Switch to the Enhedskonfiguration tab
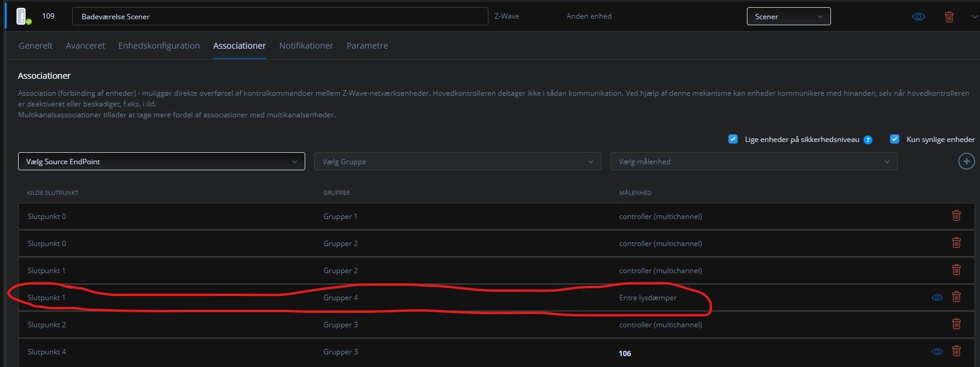This screenshot has width=980, height=367. point(159,46)
